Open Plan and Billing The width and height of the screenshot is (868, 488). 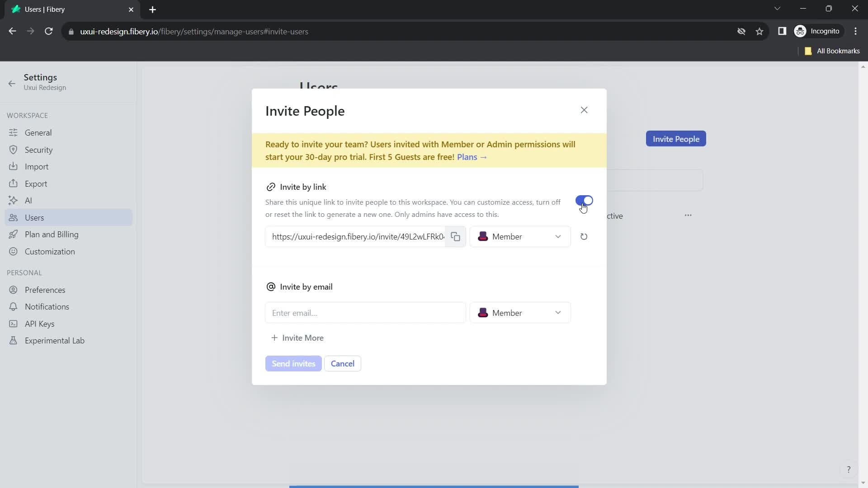tap(69, 235)
